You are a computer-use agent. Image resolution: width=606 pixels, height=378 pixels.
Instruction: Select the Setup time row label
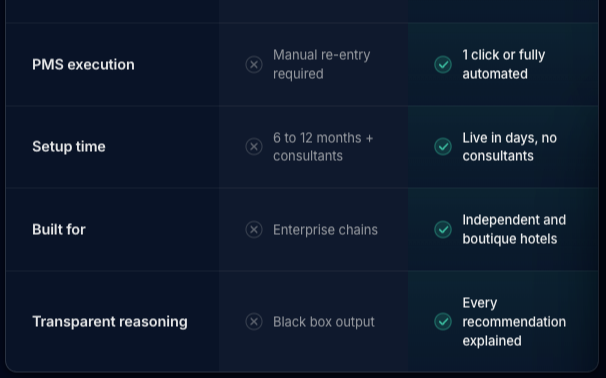(69, 147)
